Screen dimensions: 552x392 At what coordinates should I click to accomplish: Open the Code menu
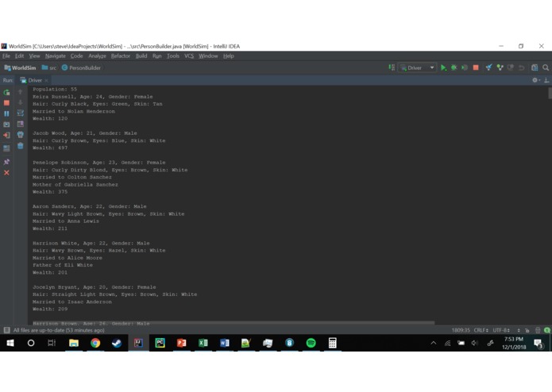pos(76,56)
